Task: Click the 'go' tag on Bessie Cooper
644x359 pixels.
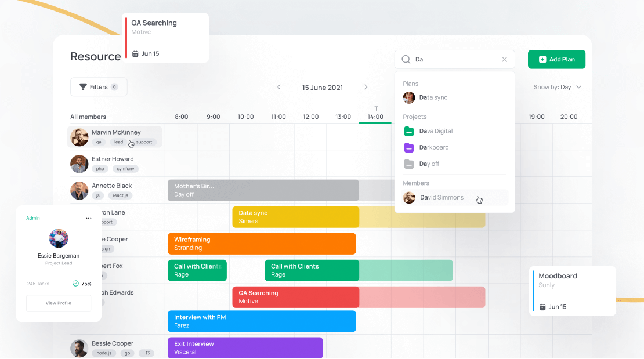Action: (127, 353)
